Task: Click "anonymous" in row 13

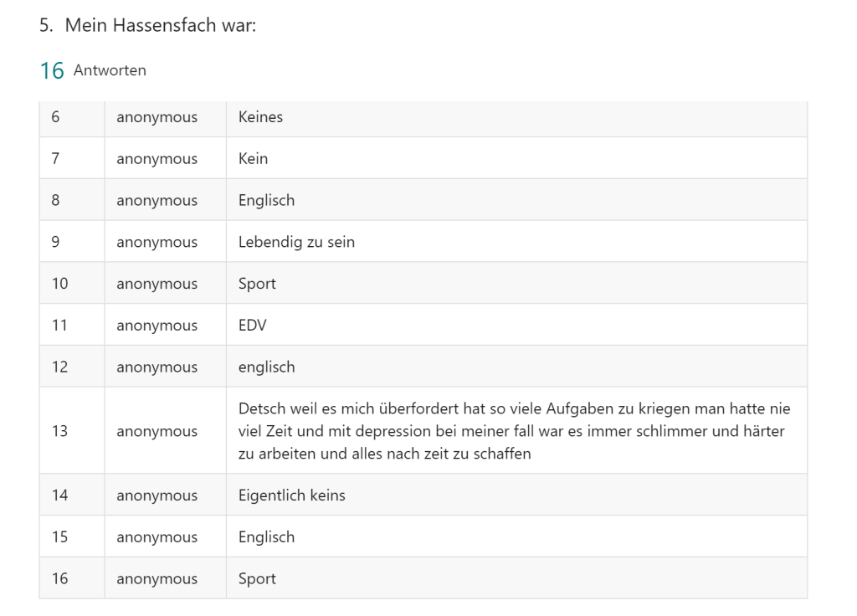Action: tap(157, 432)
